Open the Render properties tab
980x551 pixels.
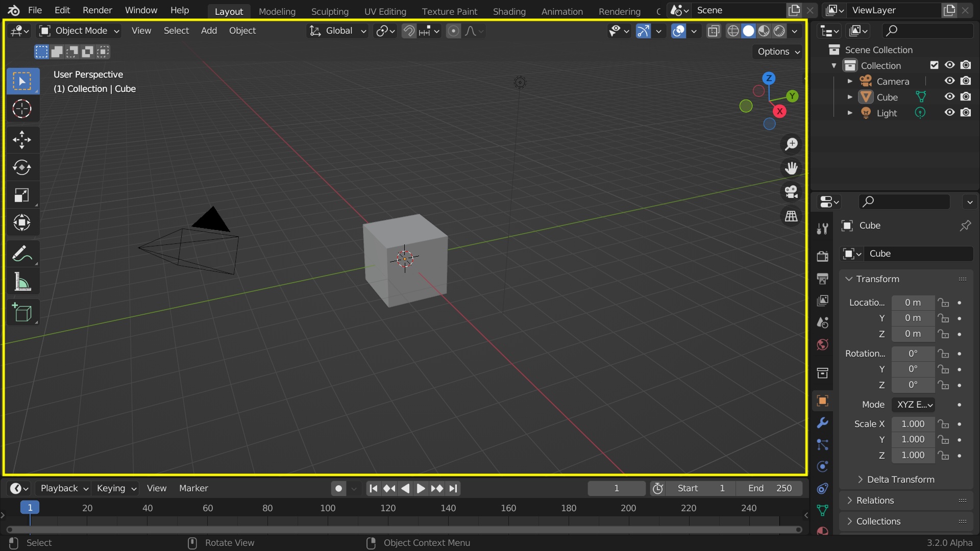pyautogui.click(x=822, y=256)
